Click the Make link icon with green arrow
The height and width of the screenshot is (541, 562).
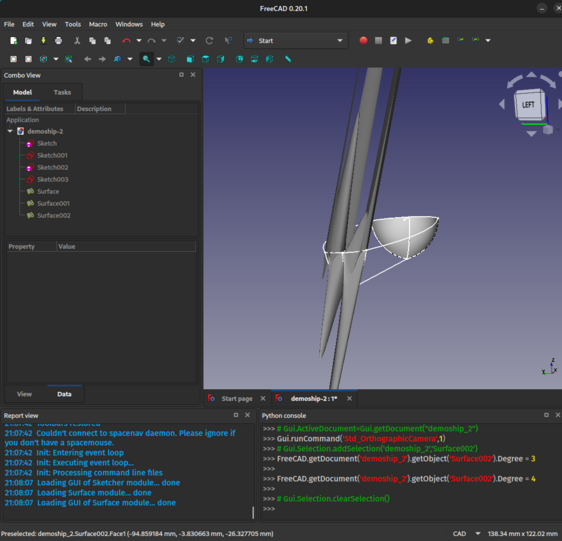coord(461,41)
